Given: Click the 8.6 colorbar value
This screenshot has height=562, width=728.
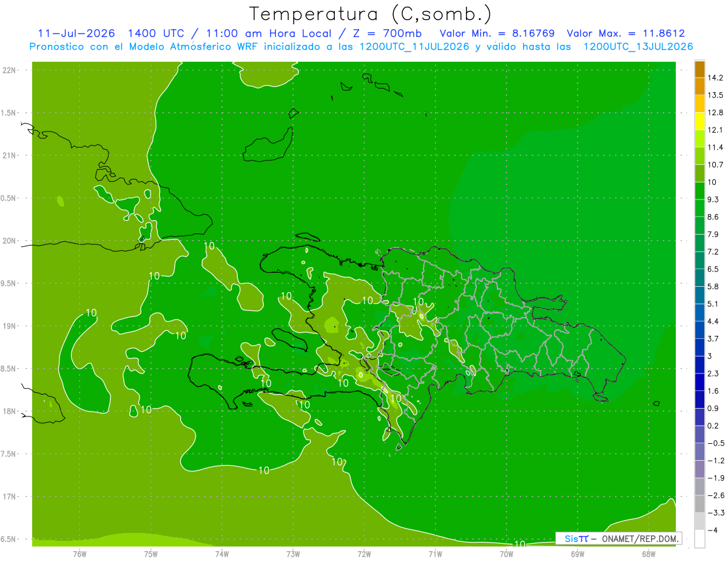Looking at the screenshot, I should click(x=713, y=217).
